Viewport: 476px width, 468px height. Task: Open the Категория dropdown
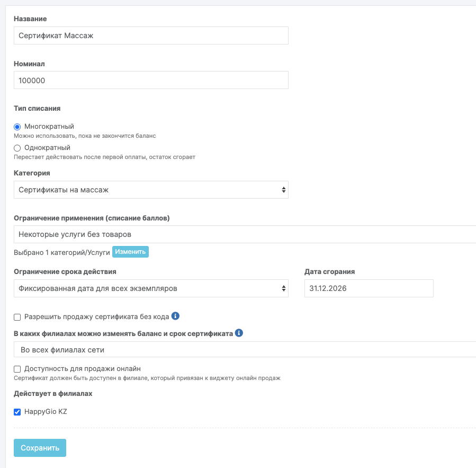(x=151, y=190)
